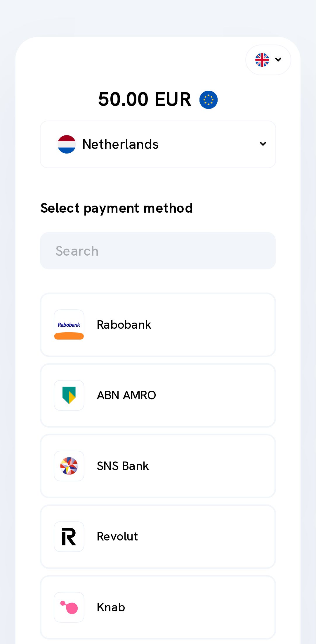Expand the country dropdown arrow

263,144
